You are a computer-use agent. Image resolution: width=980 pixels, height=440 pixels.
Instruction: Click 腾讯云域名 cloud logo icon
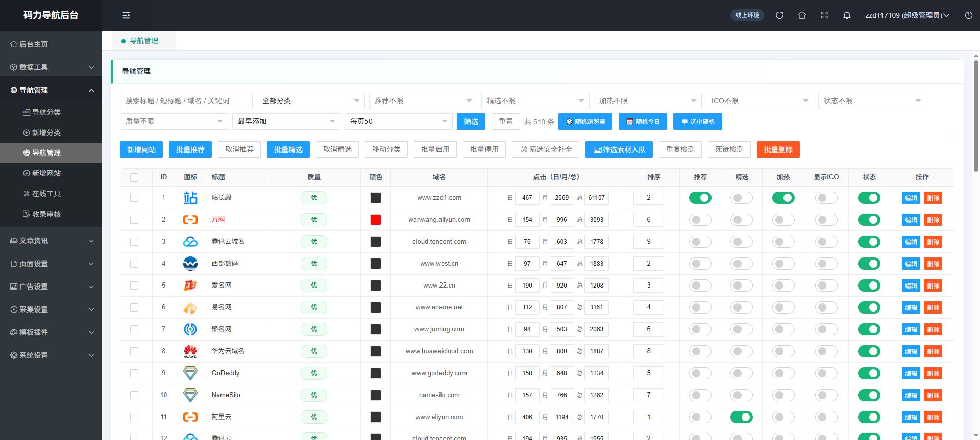coord(190,242)
